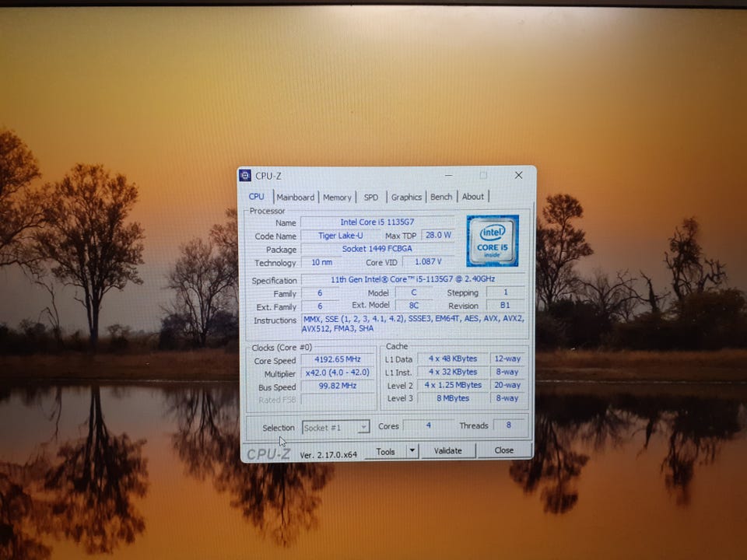Viewport: 747px width, 560px height.
Task: Click the core speed value '4192.65 MHz'
Action: (337, 359)
